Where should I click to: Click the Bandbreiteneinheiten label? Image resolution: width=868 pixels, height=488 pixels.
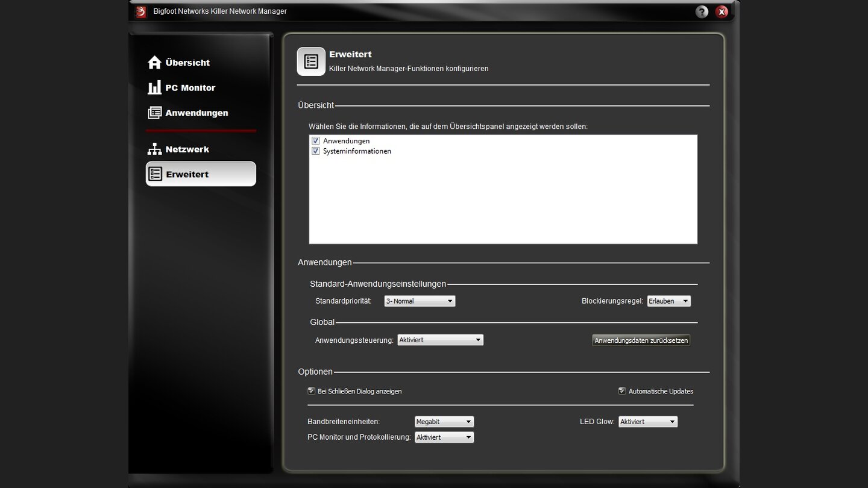344,422
